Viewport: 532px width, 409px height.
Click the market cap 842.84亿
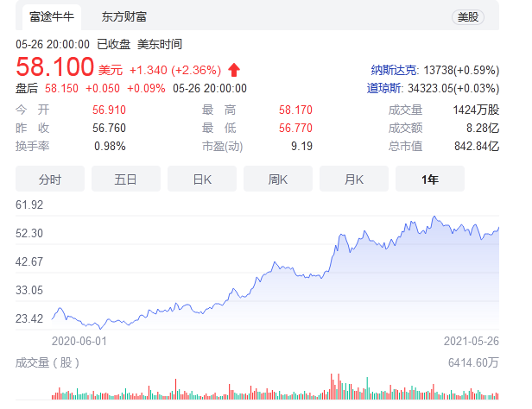click(x=477, y=147)
